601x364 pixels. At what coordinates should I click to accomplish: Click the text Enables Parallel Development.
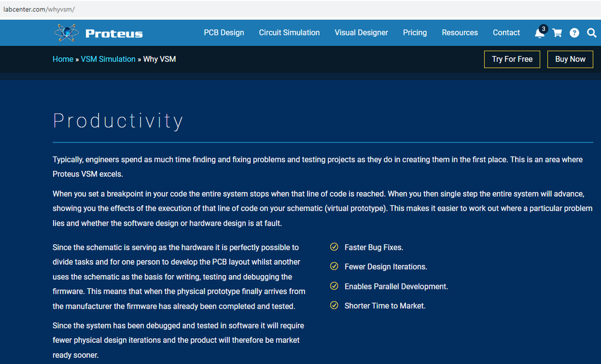point(396,286)
